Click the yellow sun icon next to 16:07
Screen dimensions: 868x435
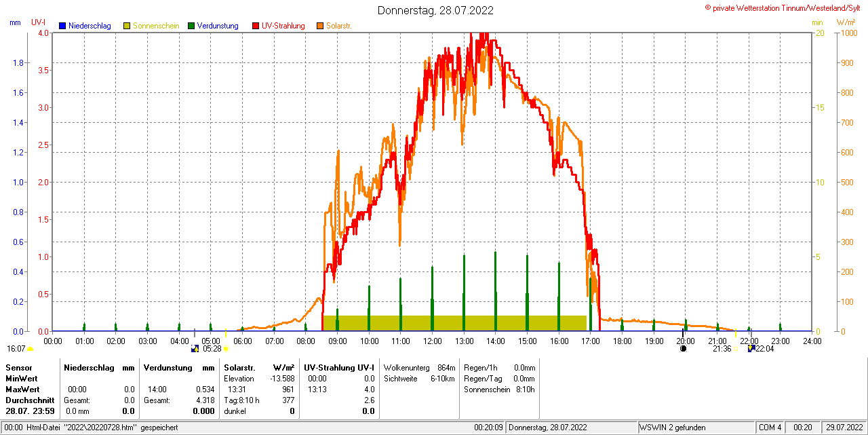(x=30, y=349)
